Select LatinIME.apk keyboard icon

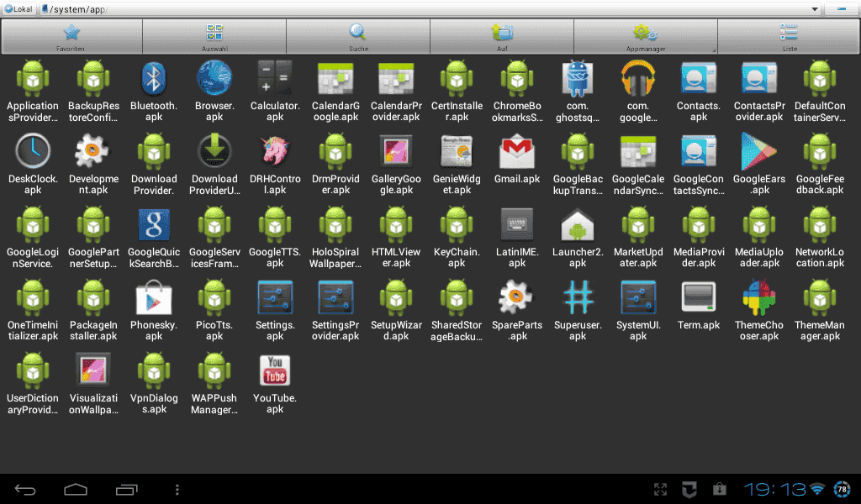pos(517,224)
